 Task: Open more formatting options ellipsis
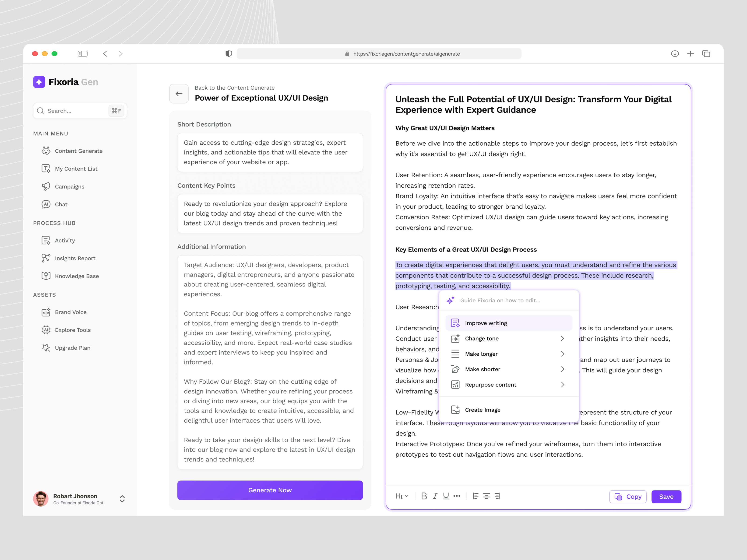(x=457, y=496)
